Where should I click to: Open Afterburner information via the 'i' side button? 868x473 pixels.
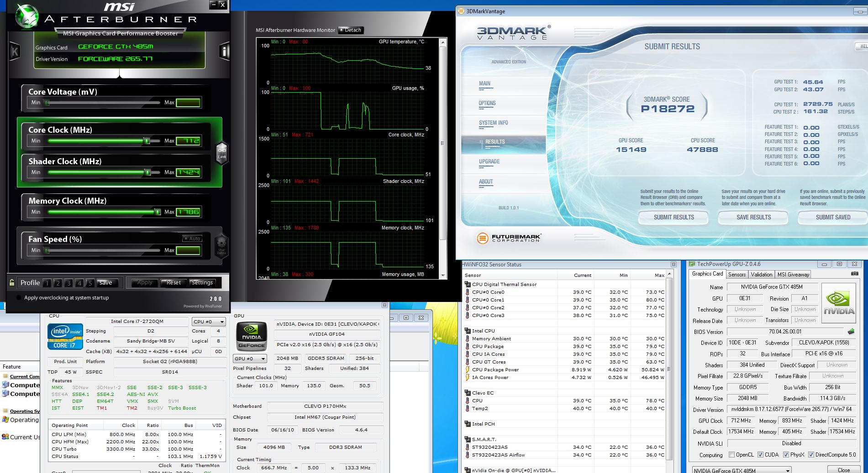click(x=224, y=52)
